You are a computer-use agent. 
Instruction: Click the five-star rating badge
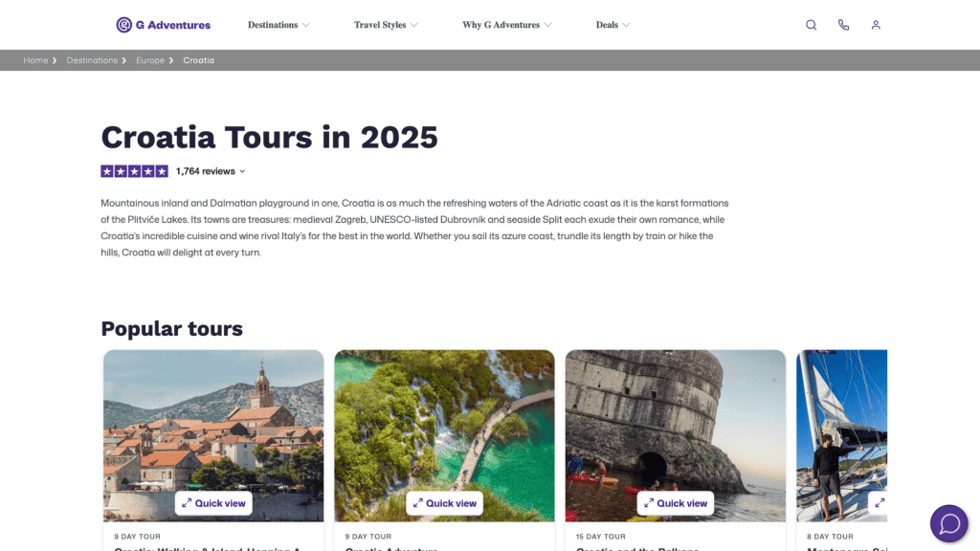click(x=134, y=171)
